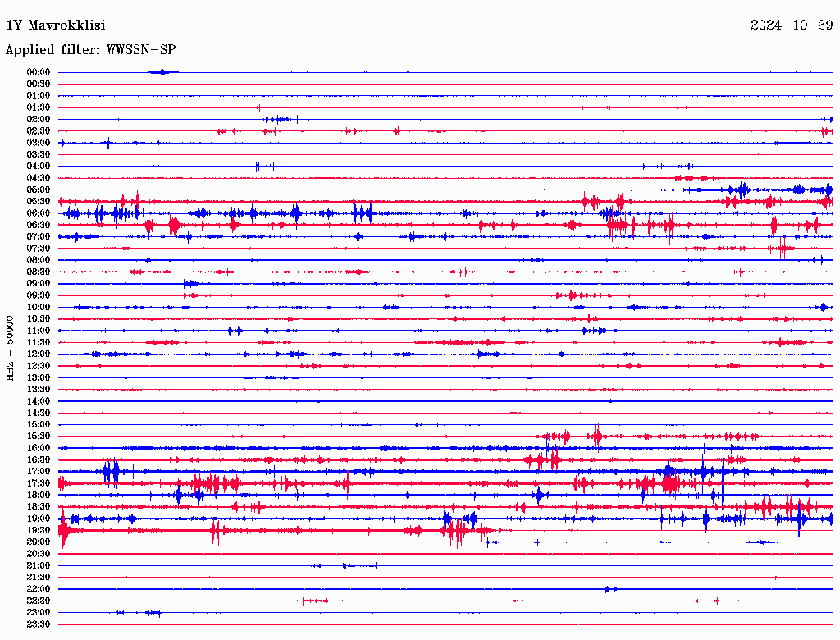Click the '18:00' time label
The image size is (840, 640).
tap(38, 496)
